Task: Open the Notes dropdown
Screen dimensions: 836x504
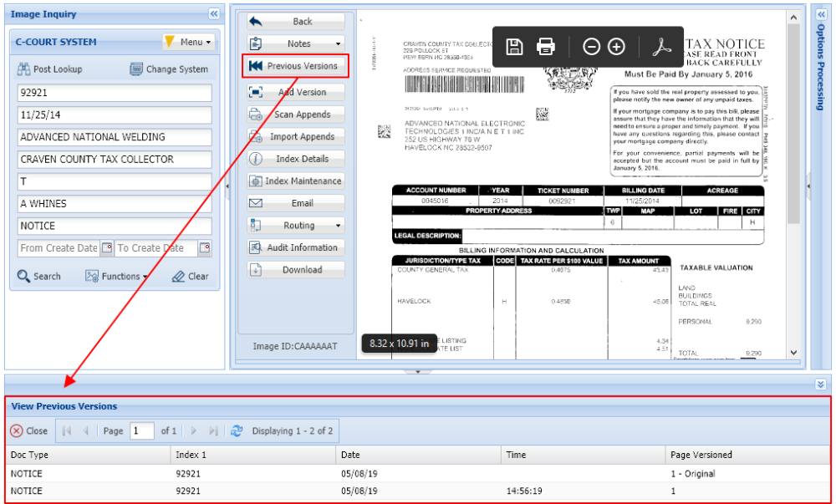Action: pyautogui.click(x=296, y=43)
